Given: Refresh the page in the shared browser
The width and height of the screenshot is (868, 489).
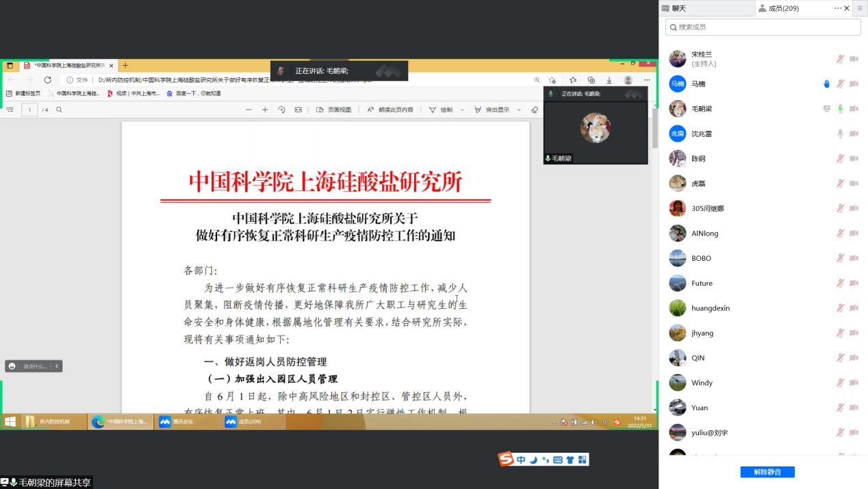Looking at the screenshot, I should tap(47, 80).
